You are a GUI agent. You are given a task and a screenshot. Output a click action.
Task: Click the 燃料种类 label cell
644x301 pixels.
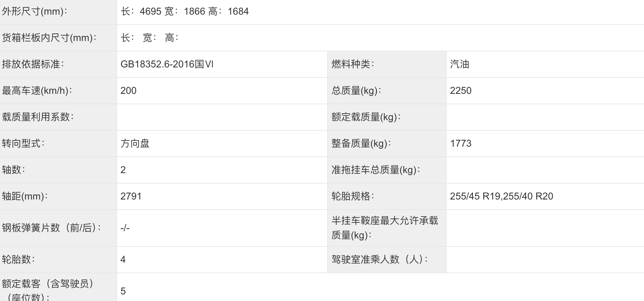[387, 64]
